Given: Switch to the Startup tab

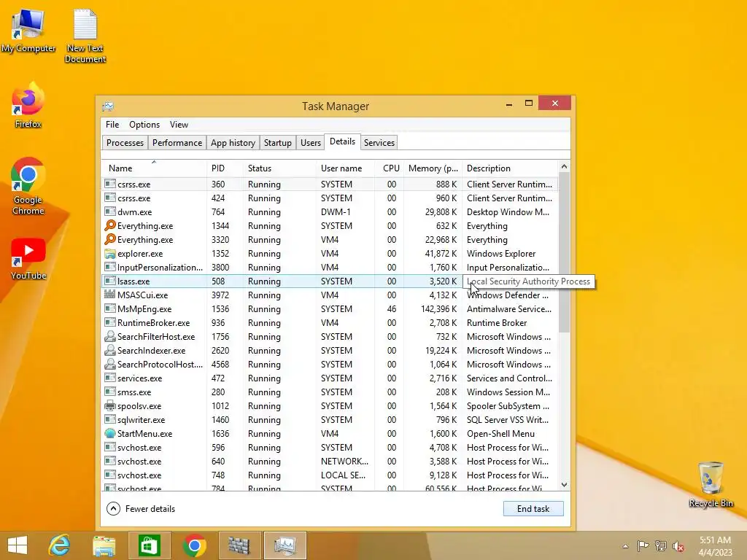Looking at the screenshot, I should pos(278,142).
